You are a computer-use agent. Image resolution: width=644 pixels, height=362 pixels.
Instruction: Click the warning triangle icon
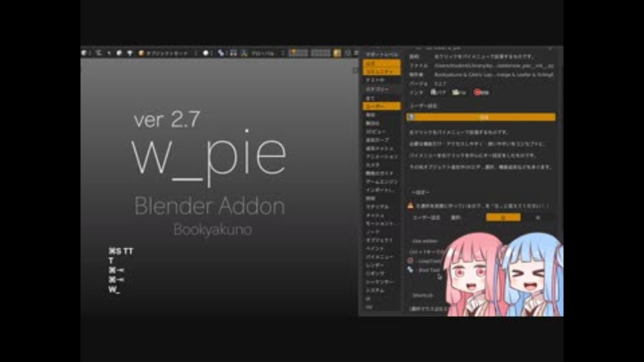[411, 206]
